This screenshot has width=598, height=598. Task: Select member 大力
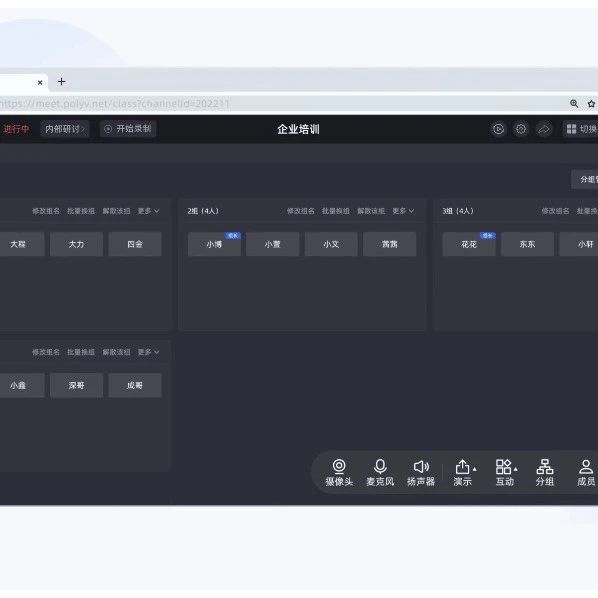point(76,244)
